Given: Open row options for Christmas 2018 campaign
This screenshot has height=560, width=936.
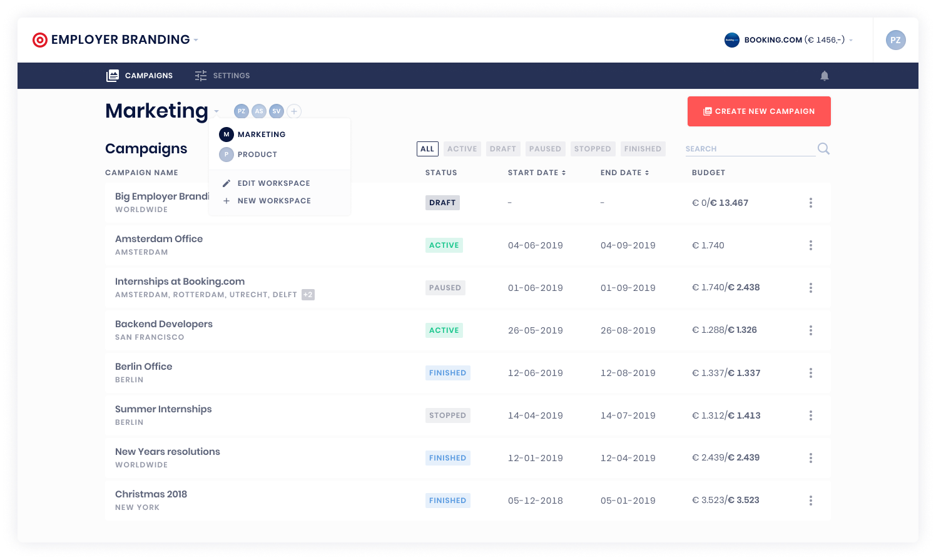Looking at the screenshot, I should [811, 501].
